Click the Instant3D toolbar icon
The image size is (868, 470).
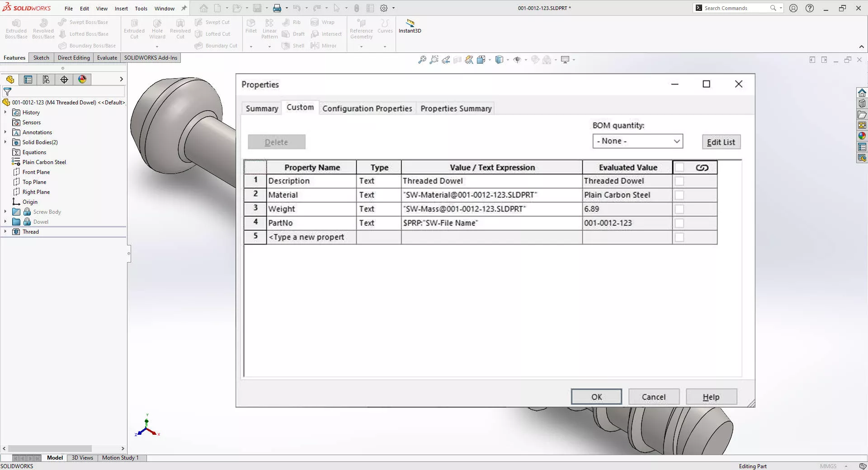[x=410, y=26]
